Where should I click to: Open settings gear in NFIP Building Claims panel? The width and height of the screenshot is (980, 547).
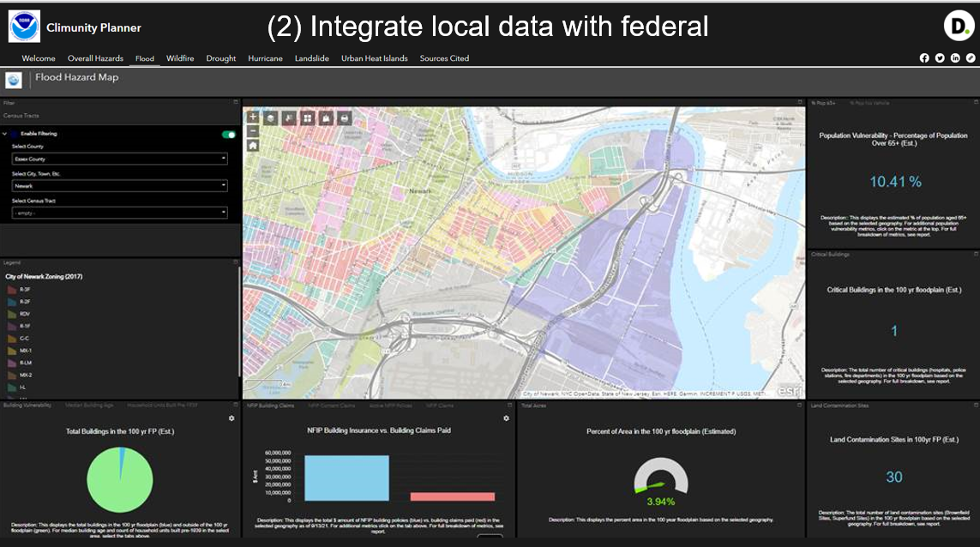click(x=506, y=418)
